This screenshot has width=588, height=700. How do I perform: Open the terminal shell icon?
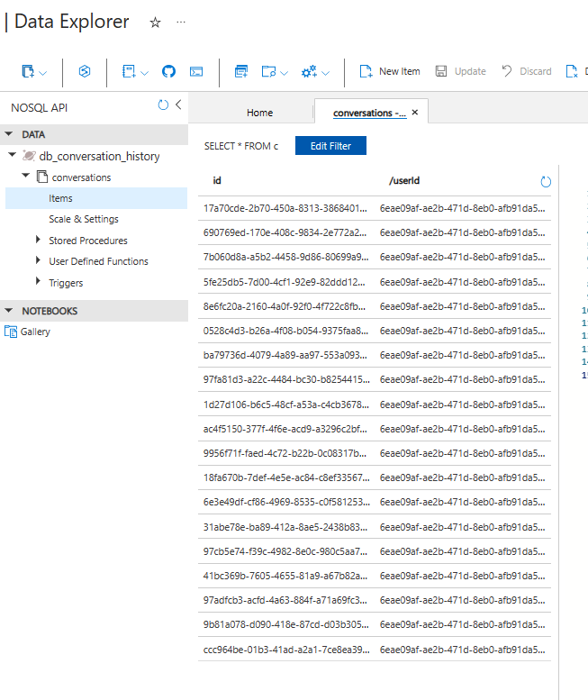(196, 71)
